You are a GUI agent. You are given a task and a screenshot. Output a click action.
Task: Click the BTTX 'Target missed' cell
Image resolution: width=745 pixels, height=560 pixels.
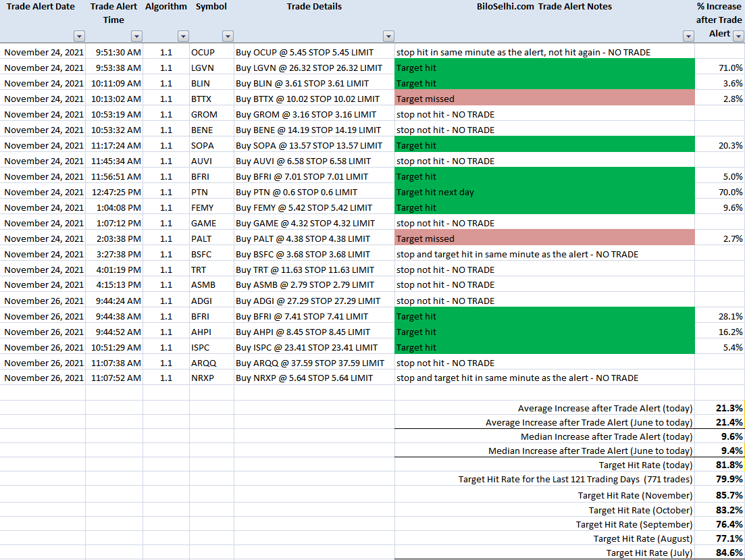click(544, 99)
